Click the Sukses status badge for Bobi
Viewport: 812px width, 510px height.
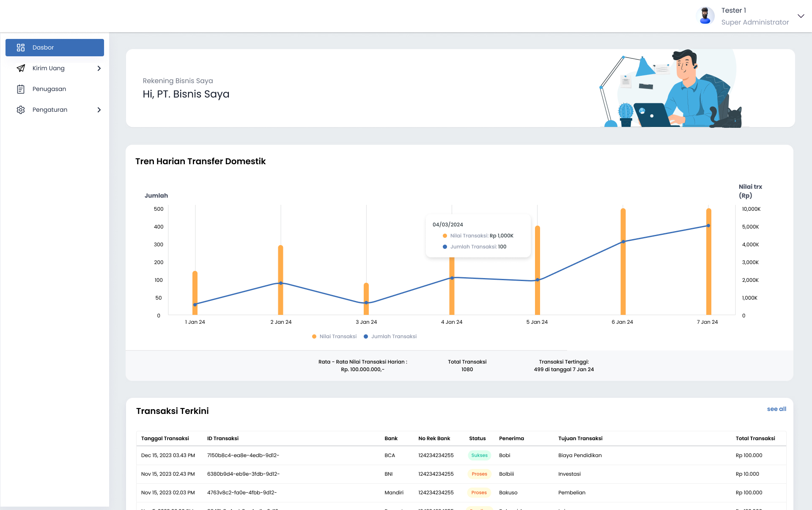[479, 455]
